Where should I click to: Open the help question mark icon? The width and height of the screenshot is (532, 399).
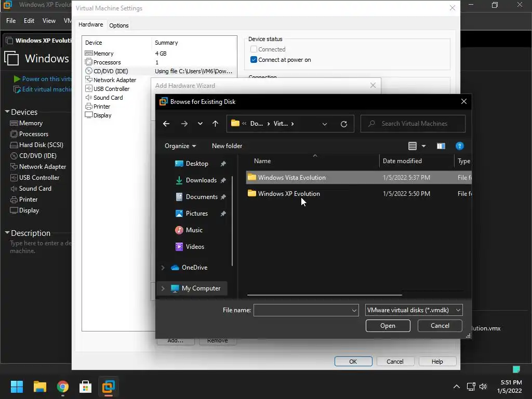[x=459, y=146]
